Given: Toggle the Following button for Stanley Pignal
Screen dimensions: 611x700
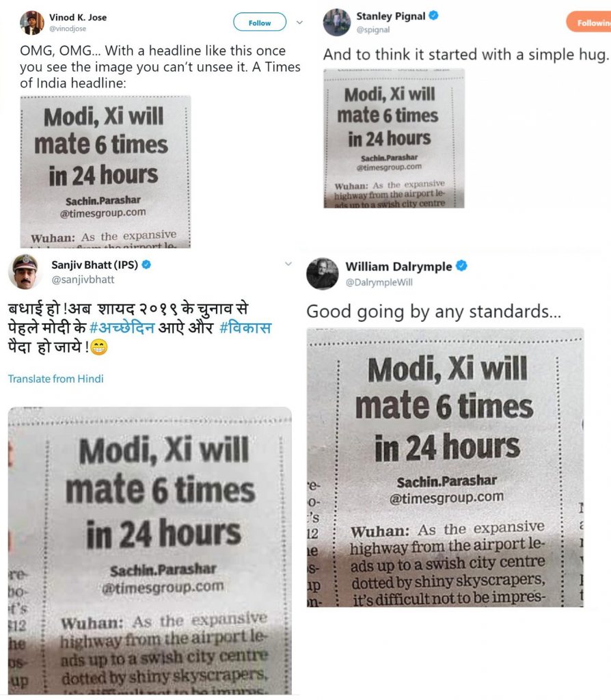Looking at the screenshot, I should (x=588, y=23).
